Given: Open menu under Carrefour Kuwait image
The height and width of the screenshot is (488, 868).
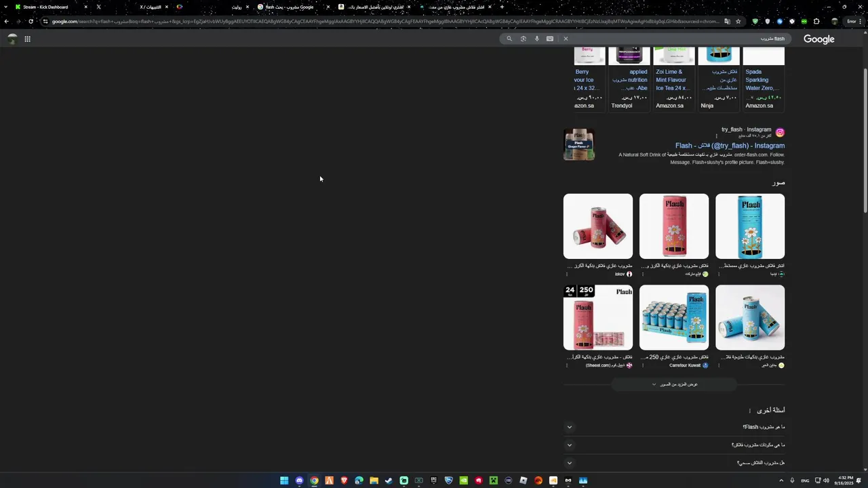Looking at the screenshot, I should 643,365.
